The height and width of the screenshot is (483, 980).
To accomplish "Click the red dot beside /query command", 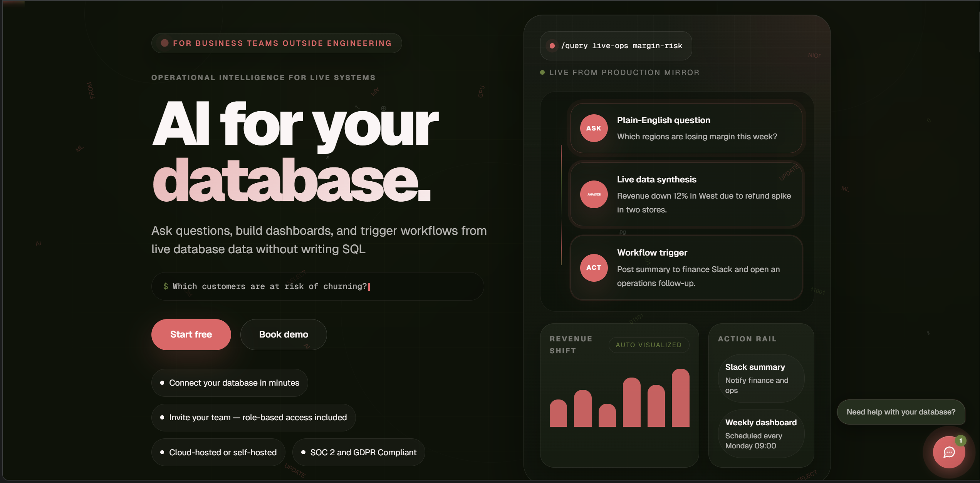I will (552, 46).
